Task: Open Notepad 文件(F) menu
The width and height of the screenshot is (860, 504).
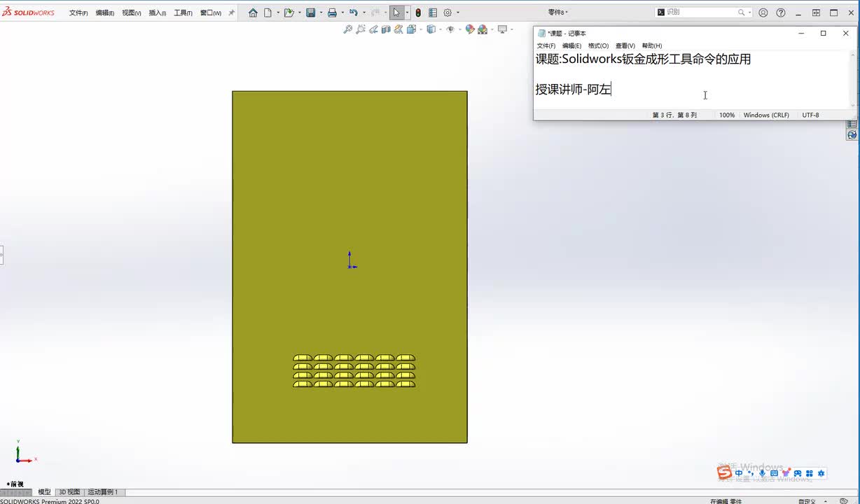Action: pyautogui.click(x=546, y=45)
